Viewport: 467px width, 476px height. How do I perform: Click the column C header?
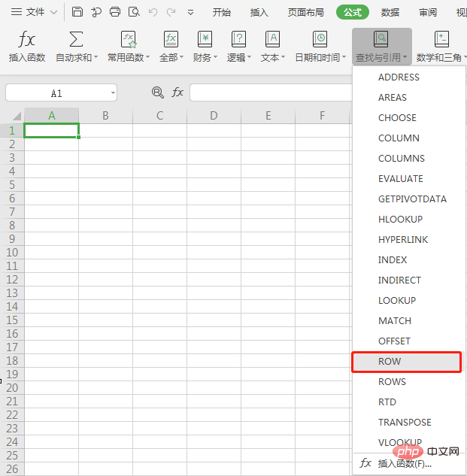[160, 115]
